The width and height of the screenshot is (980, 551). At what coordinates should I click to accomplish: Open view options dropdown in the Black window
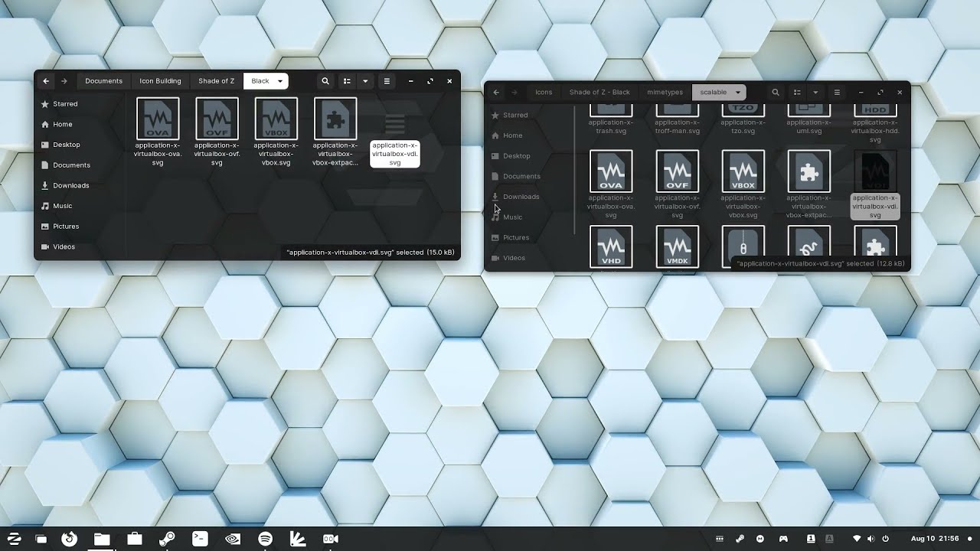365,81
